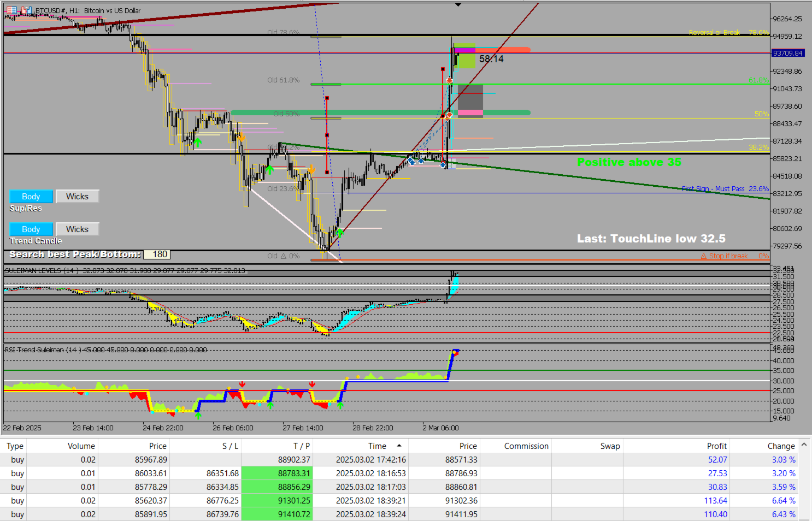Toggle the Body button for Sup/Res
This screenshot has width=812, height=521.
pyautogui.click(x=31, y=197)
